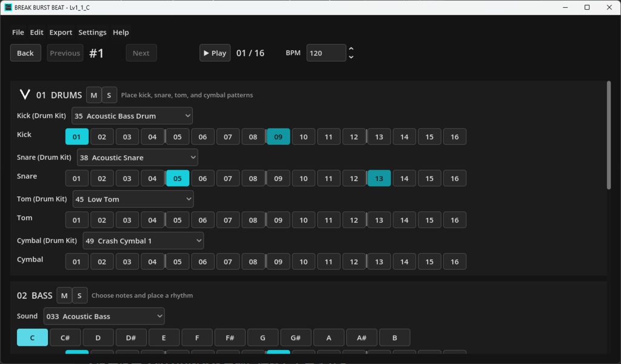Image resolution: width=621 pixels, height=364 pixels.
Task: Decrease BPM with the down arrow
Action: point(351,58)
